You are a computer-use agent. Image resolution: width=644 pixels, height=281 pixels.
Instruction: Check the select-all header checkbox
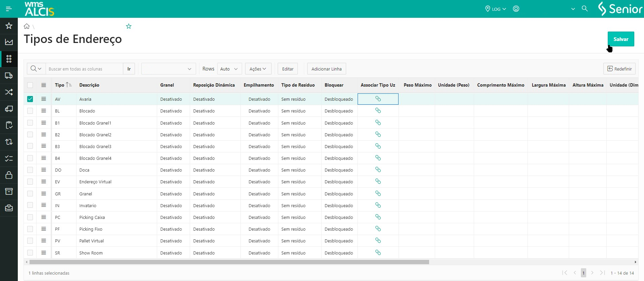(x=30, y=85)
